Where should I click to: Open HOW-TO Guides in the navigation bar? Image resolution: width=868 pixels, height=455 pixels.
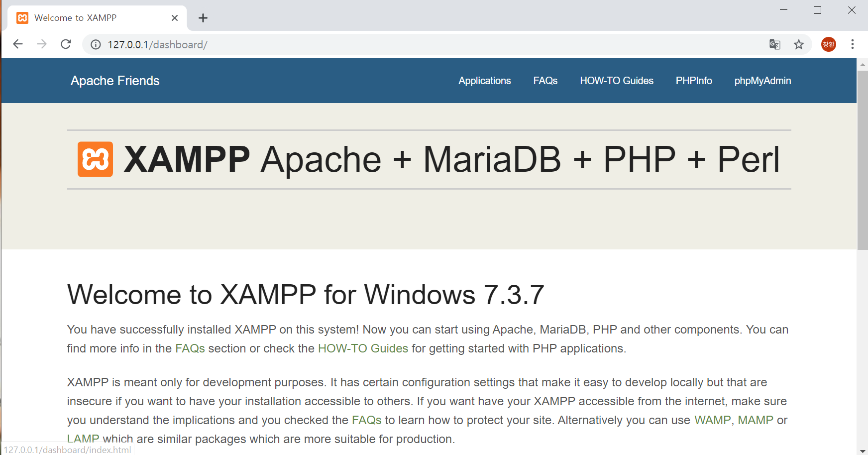tap(617, 81)
